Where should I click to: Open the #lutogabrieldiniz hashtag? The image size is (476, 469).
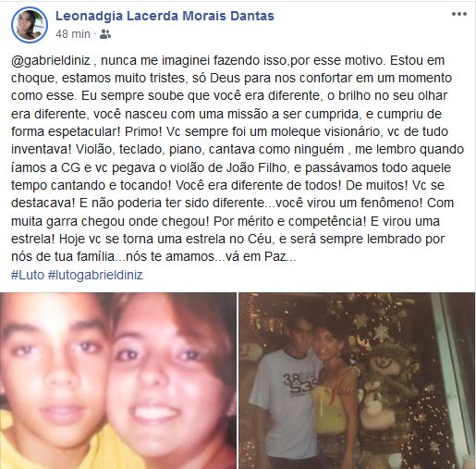click(x=95, y=275)
